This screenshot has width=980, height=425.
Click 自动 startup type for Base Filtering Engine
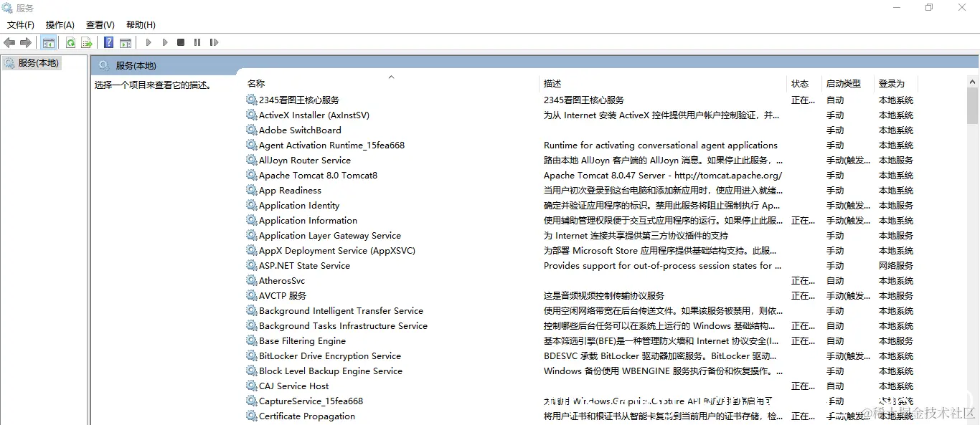tap(835, 340)
